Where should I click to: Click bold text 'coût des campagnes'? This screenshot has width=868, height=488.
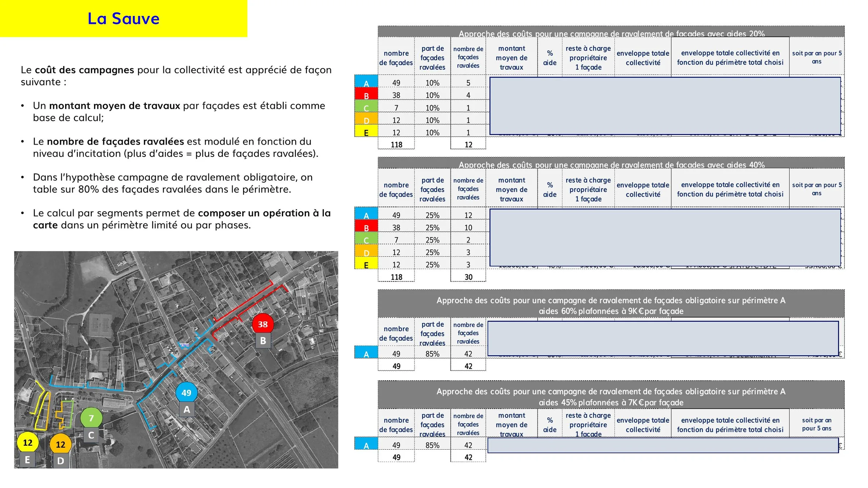[x=84, y=70]
